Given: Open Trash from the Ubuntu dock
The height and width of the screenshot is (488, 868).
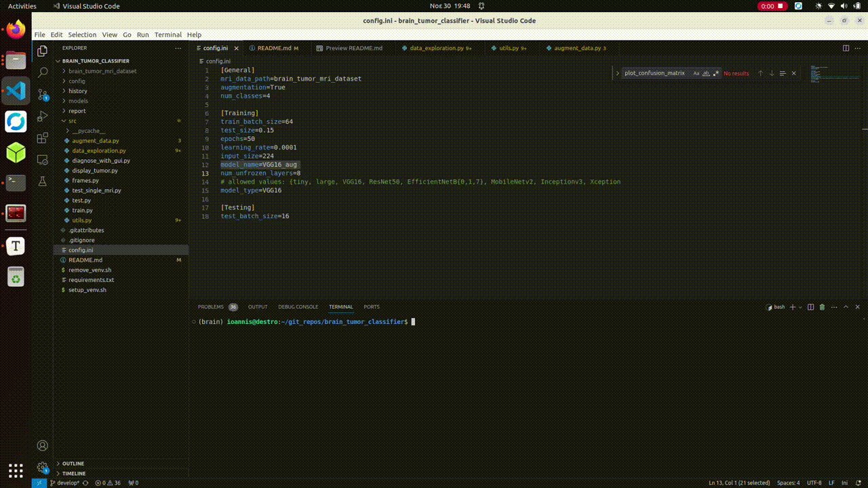Looking at the screenshot, I should (x=16, y=277).
